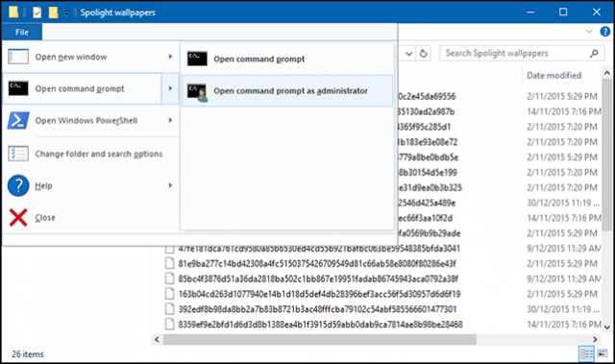Click the ribbon help question mark icon
Screen dimensions: 615x364
(605, 32)
